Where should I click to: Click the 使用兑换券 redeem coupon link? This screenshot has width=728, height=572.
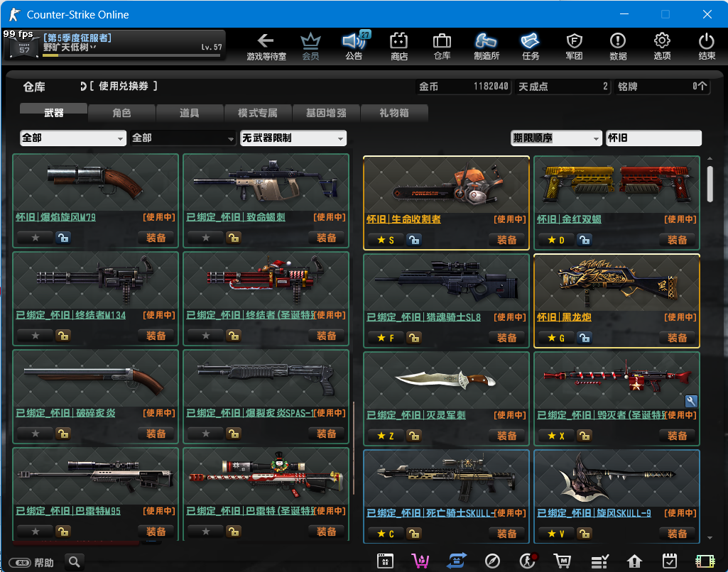coord(123,86)
